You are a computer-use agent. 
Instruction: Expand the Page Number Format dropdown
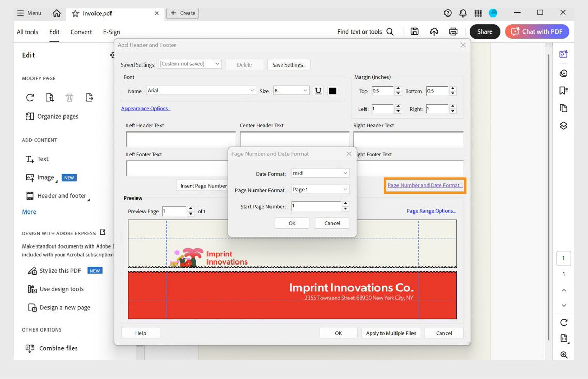320,190
